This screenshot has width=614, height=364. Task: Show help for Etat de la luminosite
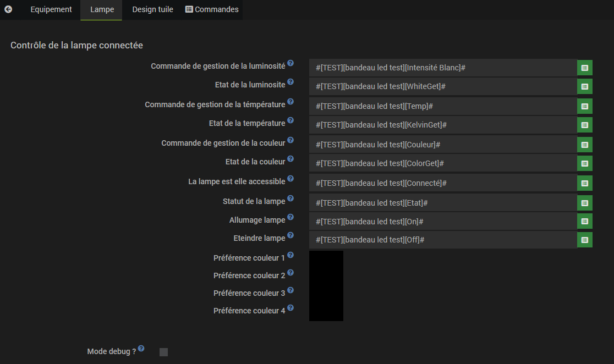(x=290, y=82)
